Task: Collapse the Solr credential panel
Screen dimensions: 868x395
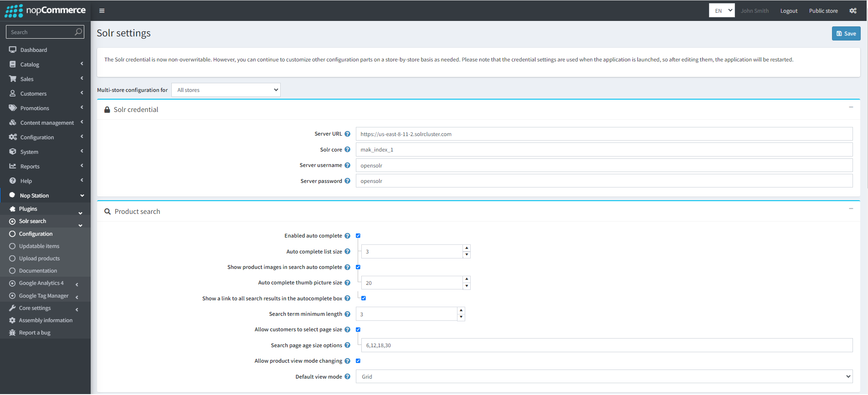Action: coord(851,107)
